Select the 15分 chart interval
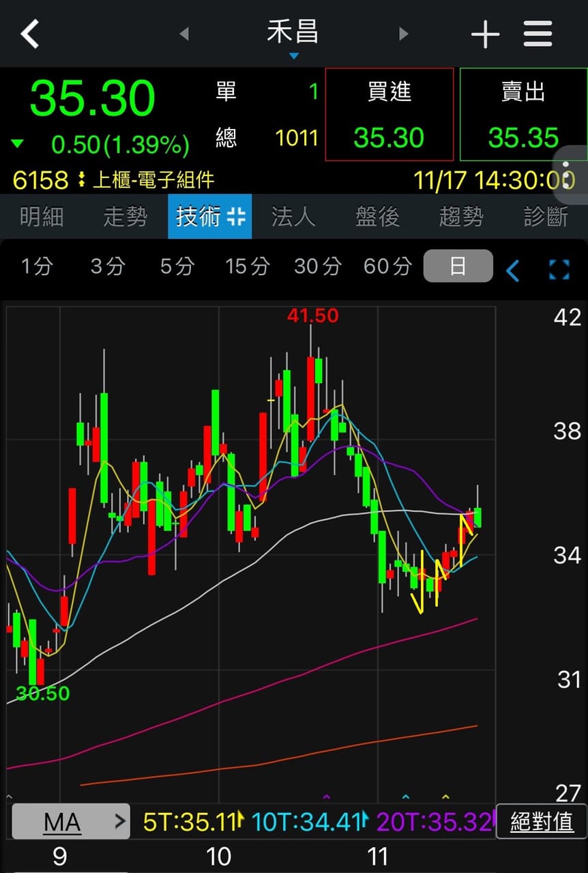Screen dimensions: 588x873 coord(248,266)
